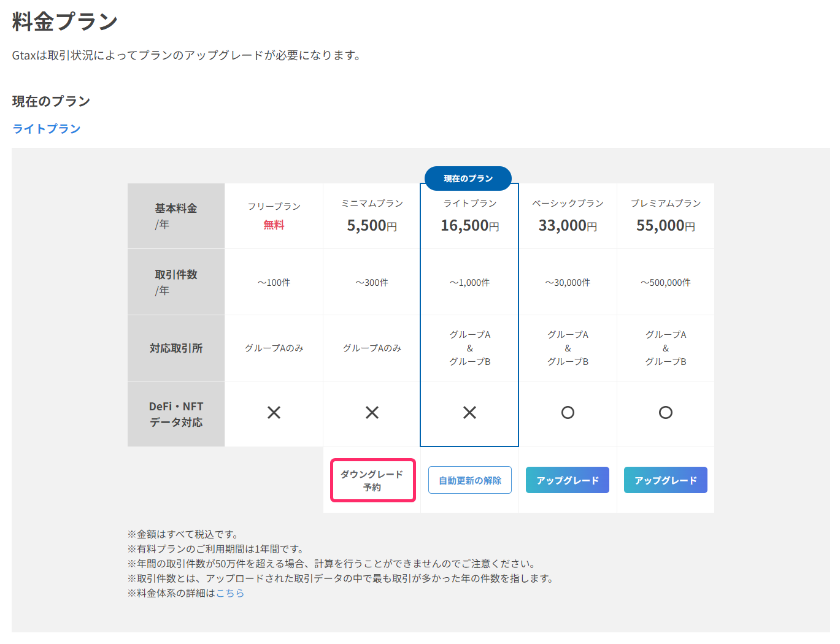Click the DeFi・NFT データ対応 row header
Viewport: 840px width, 644px height.
point(176,414)
